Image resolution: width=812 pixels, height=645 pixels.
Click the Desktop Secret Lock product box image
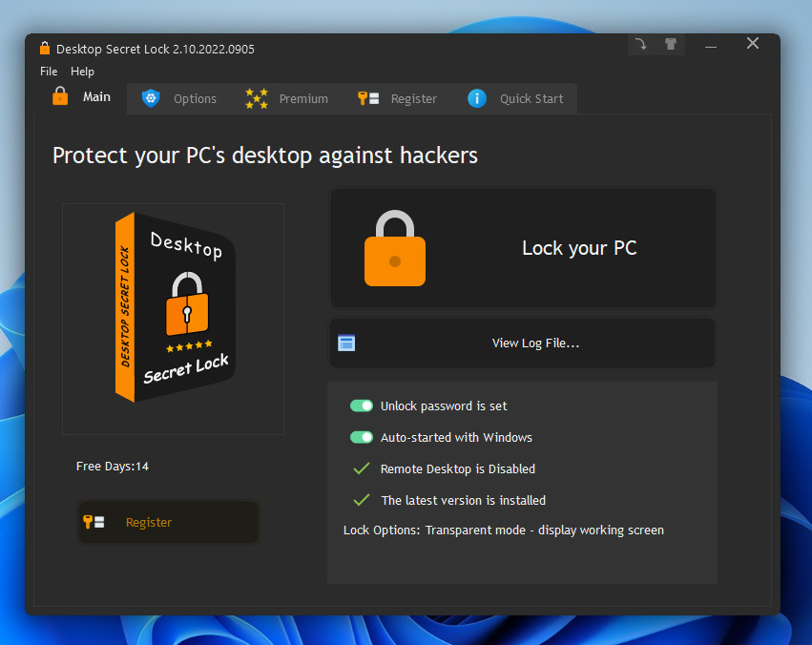175,307
